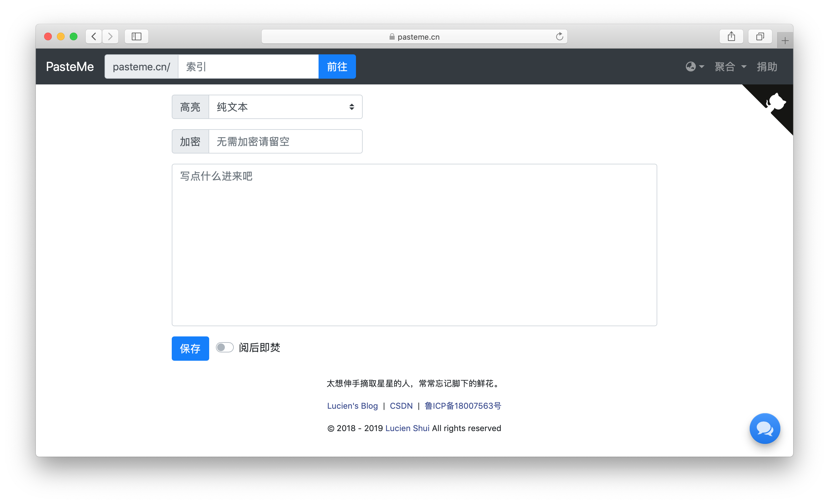Viewport: 829px width, 504px height.
Task: Open the 纯文本 highlight language selector
Action: tap(285, 107)
